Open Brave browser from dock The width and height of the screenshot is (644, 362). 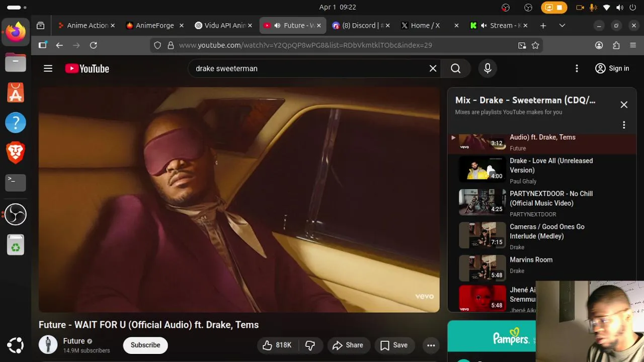click(x=16, y=153)
